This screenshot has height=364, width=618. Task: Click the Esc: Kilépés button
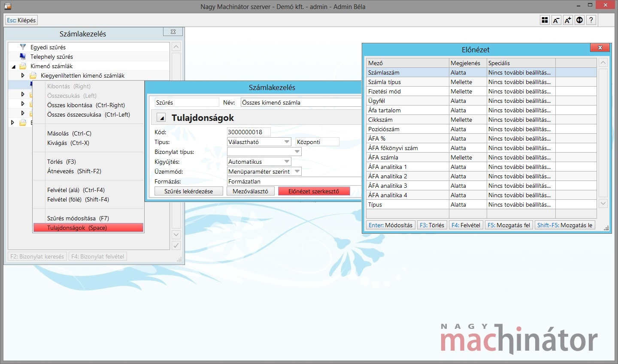(x=21, y=20)
